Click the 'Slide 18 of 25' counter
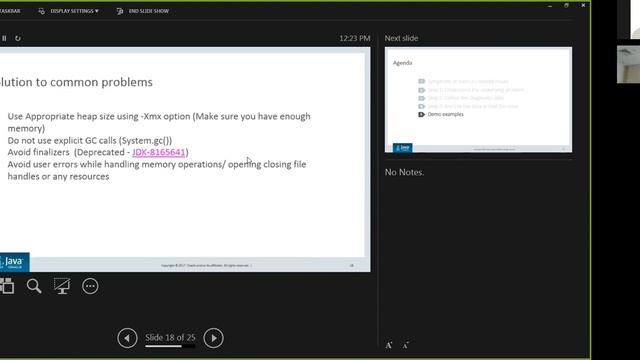The height and width of the screenshot is (360, 640). [x=170, y=338]
